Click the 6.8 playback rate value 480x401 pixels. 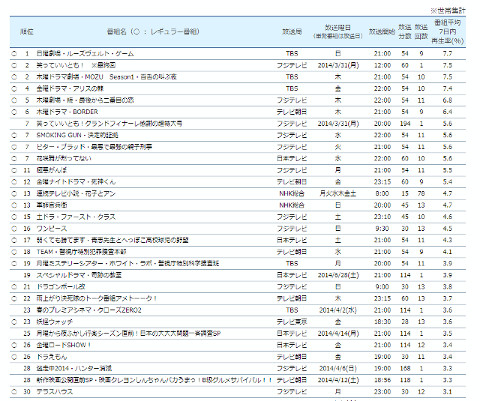point(447,100)
